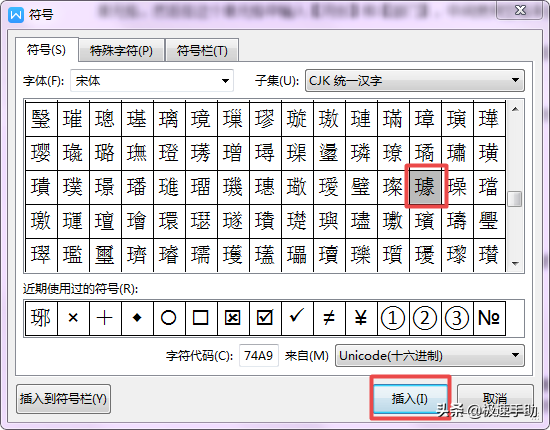Viewport: 550px width, 430px height.
Task: Select the character 璵 in grid
Action: click(329, 221)
